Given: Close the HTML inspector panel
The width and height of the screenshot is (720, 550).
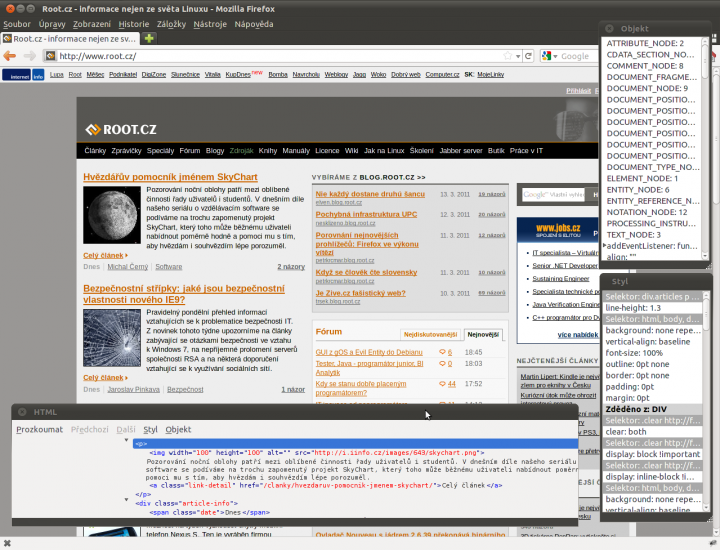Looking at the screenshot, I should click(22, 412).
